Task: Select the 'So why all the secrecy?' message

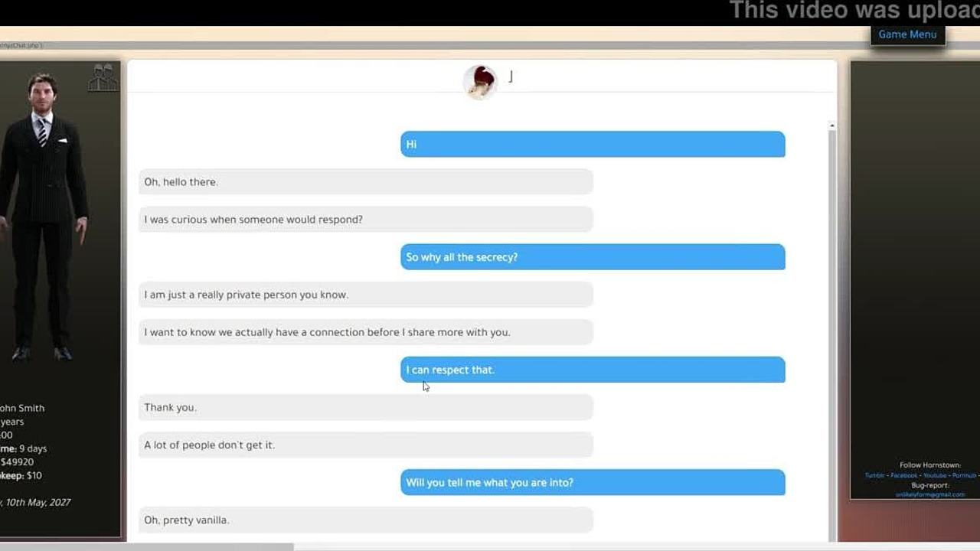Action: 593,257
